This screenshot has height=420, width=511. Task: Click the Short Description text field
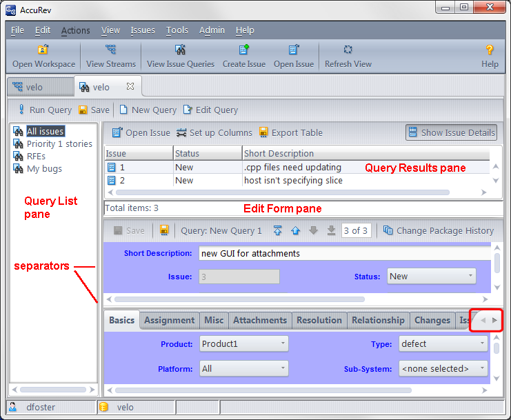coord(343,253)
